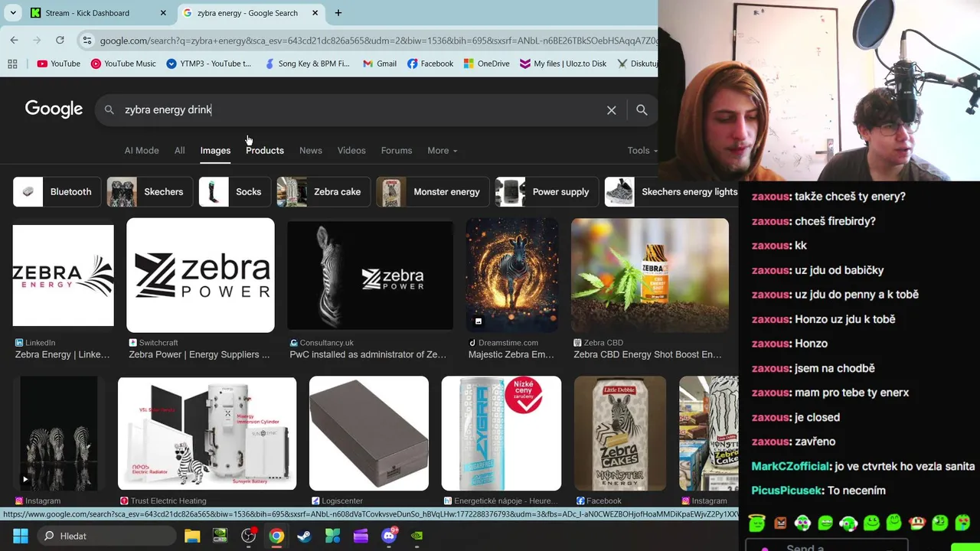Switch to Videos results tab
980x551 pixels.
[351, 151]
